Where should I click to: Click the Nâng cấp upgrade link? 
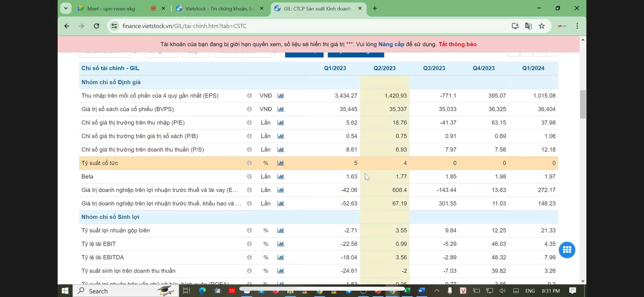[391, 44]
